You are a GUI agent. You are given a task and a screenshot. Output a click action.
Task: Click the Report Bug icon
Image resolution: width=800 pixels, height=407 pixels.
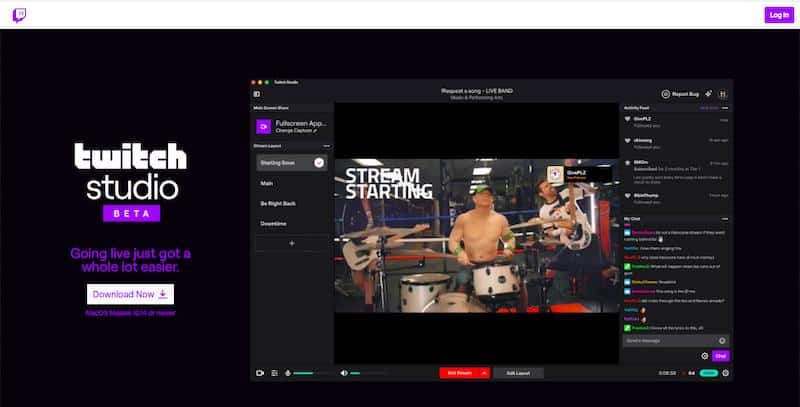(x=666, y=94)
